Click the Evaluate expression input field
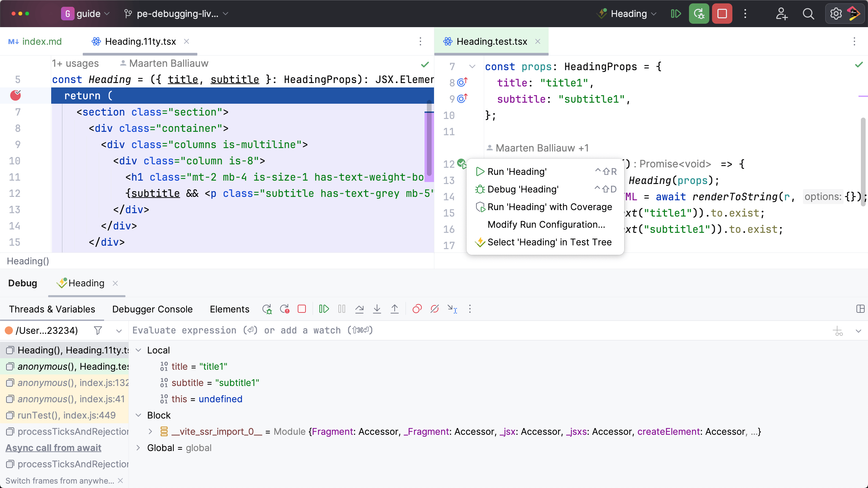The image size is (868, 488). [475, 330]
